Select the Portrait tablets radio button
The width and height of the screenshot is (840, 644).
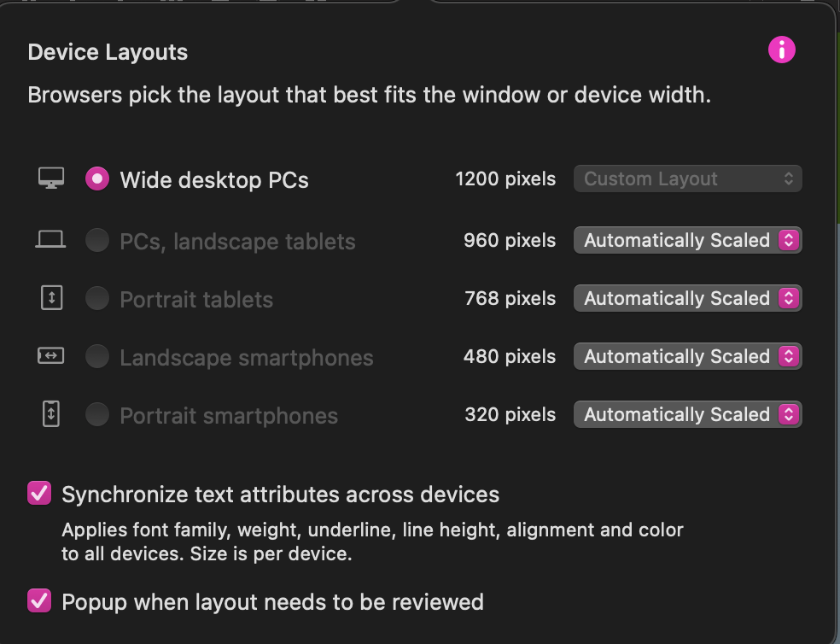[97, 298]
